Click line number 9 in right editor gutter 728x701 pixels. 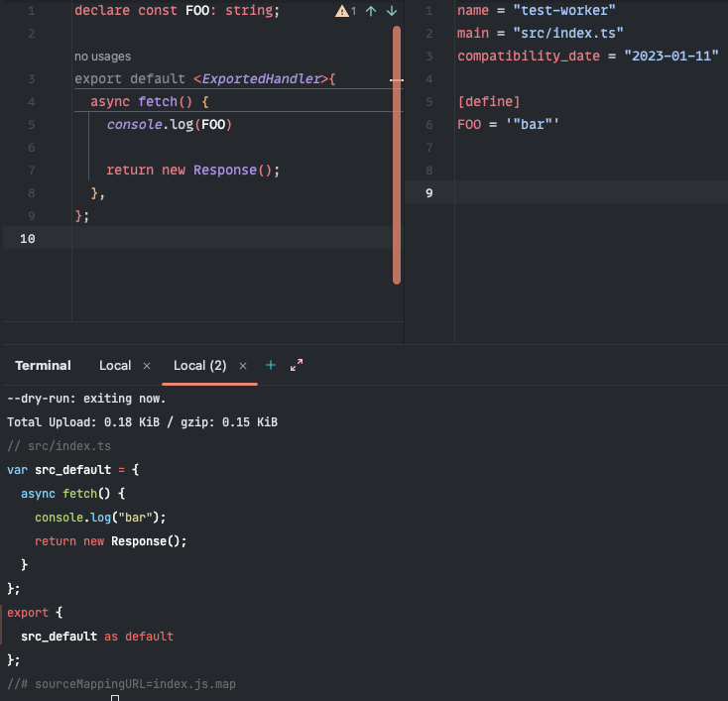(x=429, y=193)
